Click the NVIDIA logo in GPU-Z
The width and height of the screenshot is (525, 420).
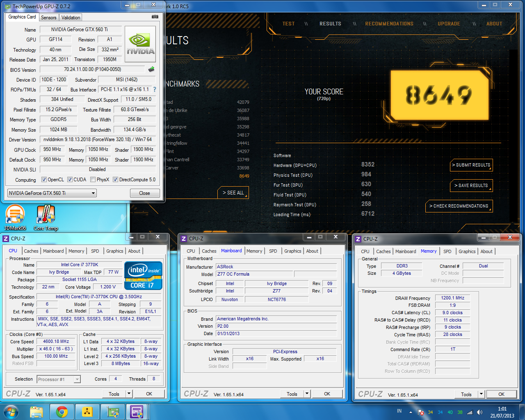pos(140,44)
